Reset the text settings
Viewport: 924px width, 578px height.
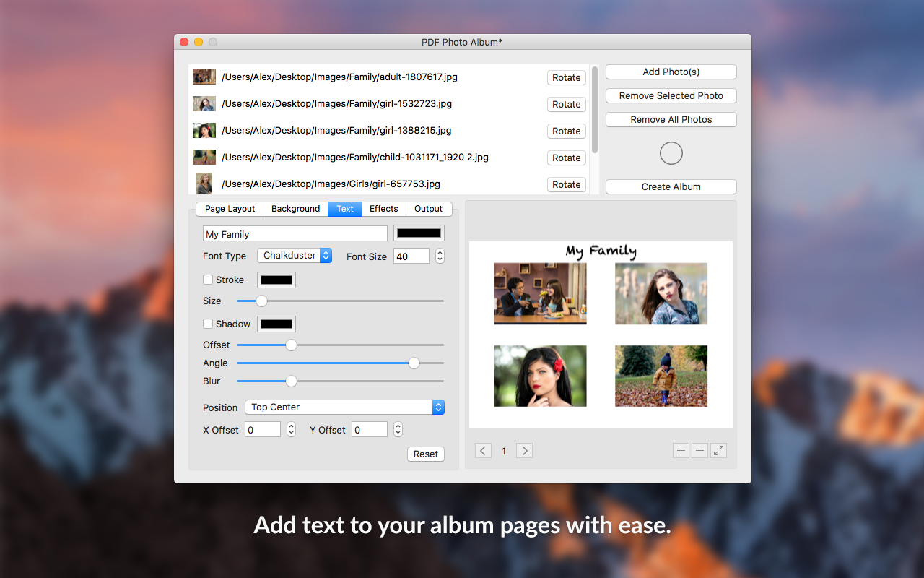click(x=426, y=454)
